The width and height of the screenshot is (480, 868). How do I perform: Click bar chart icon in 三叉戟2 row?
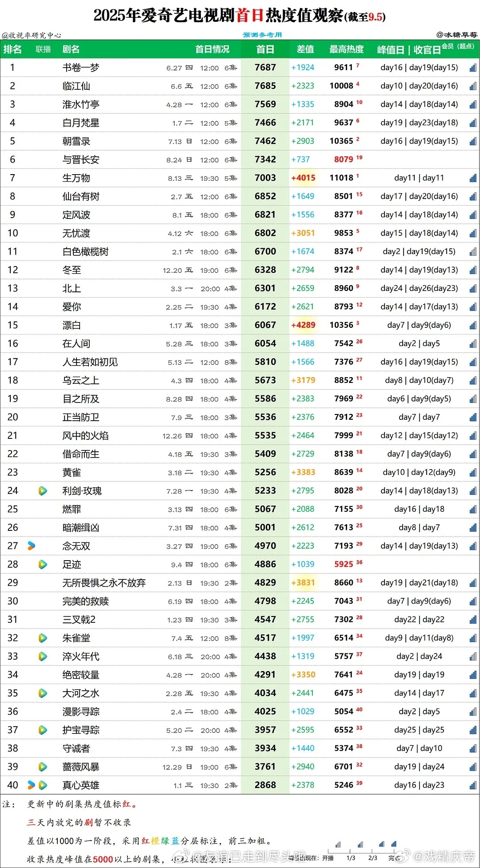pyautogui.click(x=473, y=619)
